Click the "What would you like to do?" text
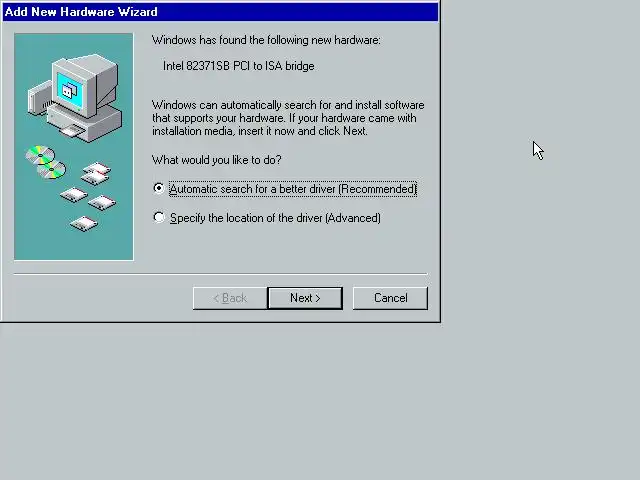Image resolution: width=640 pixels, height=480 pixels. (x=217, y=160)
